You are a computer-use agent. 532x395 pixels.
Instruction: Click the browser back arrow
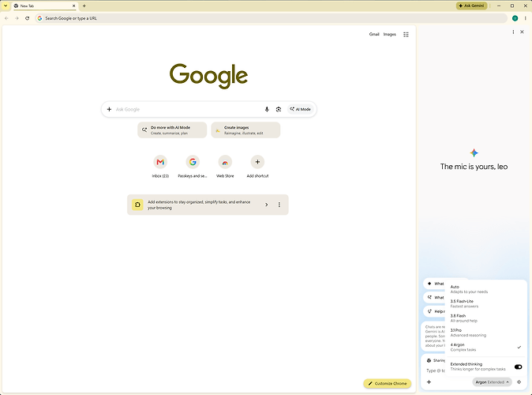pos(6,18)
